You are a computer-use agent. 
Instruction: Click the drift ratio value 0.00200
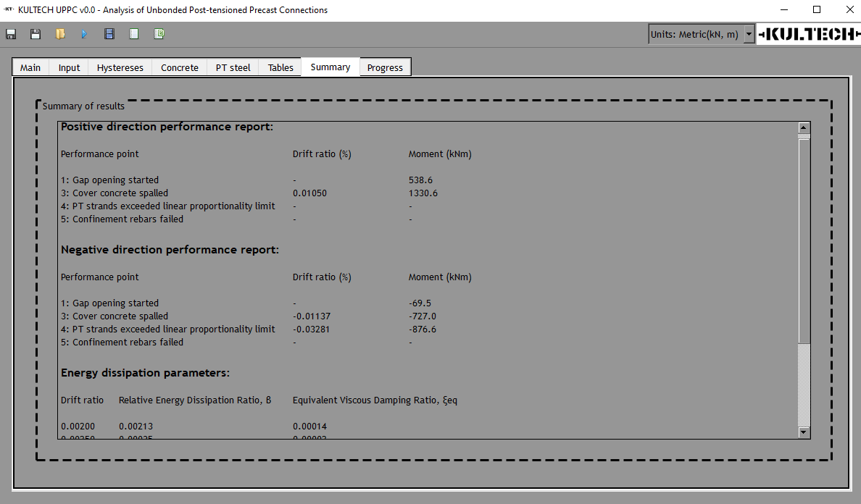click(x=78, y=426)
